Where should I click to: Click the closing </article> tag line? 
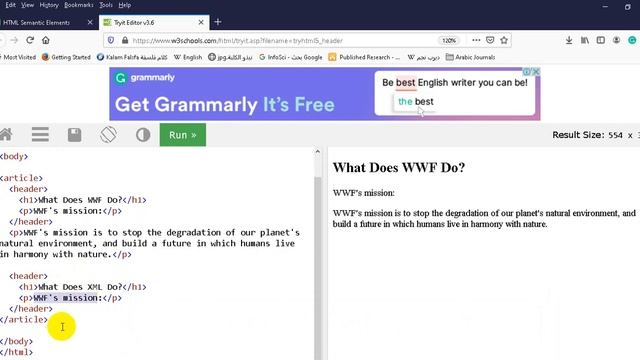click(24, 320)
